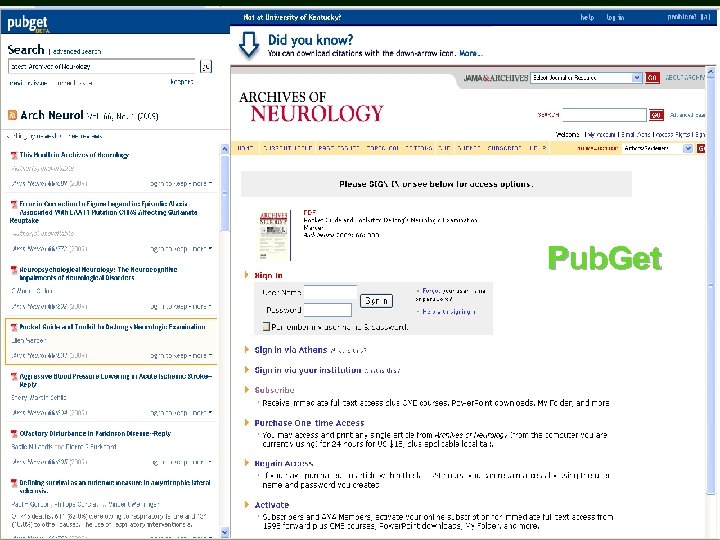Click the problems? link in the pubget header
The height and width of the screenshot is (540, 720).
(x=681, y=17)
